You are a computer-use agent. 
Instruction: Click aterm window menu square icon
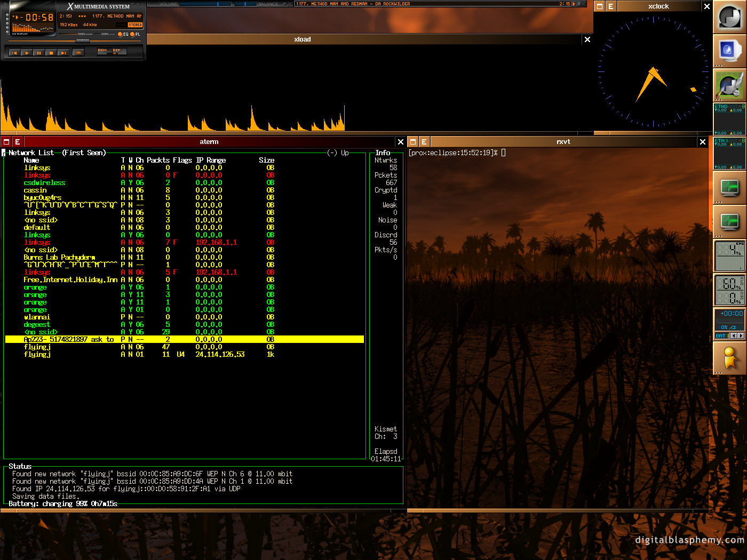pos(6,142)
